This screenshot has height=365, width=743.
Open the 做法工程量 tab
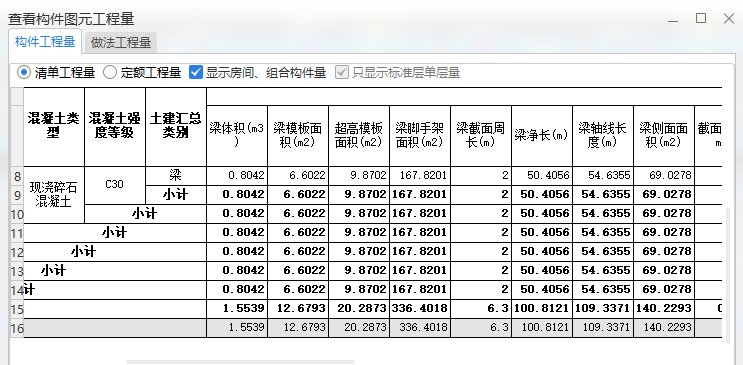pyautogui.click(x=121, y=43)
